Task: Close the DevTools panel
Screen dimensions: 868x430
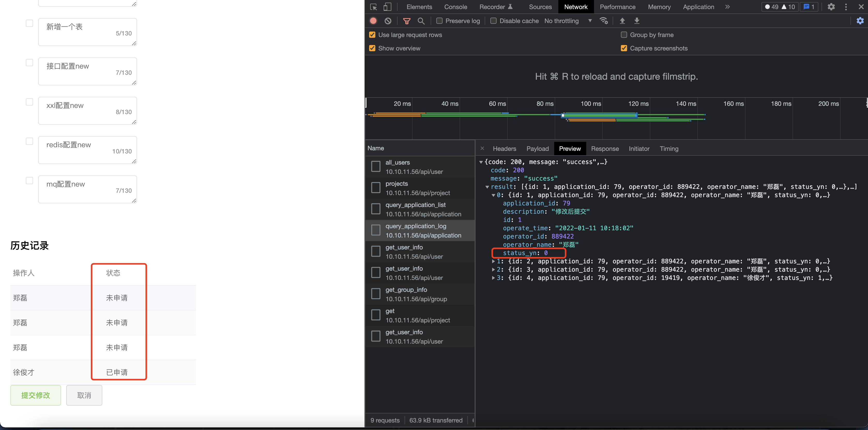Action: [x=861, y=7]
